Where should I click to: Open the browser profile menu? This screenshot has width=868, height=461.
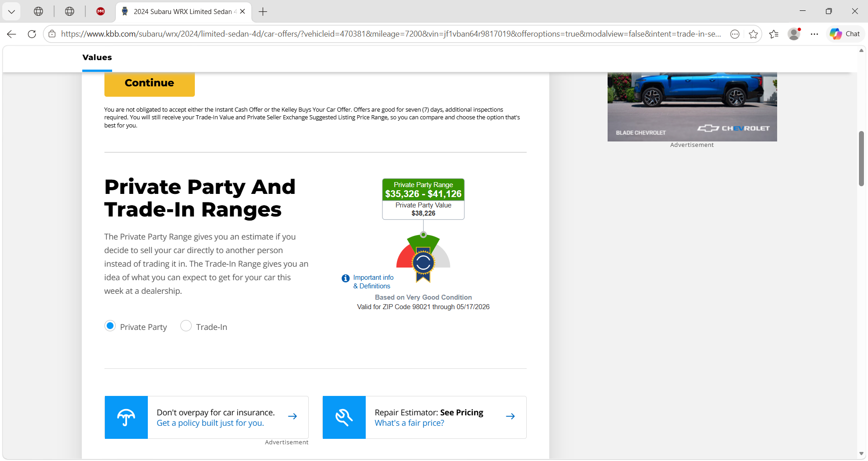(x=794, y=34)
